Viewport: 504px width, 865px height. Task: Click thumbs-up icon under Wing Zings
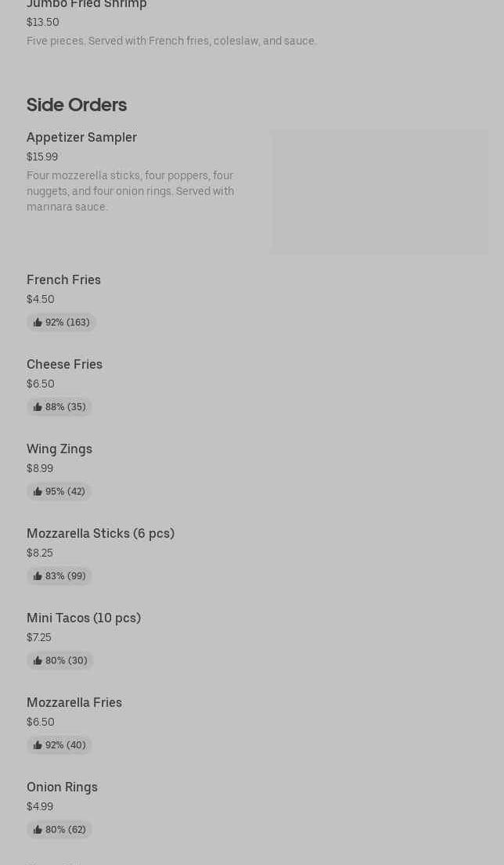(x=38, y=492)
